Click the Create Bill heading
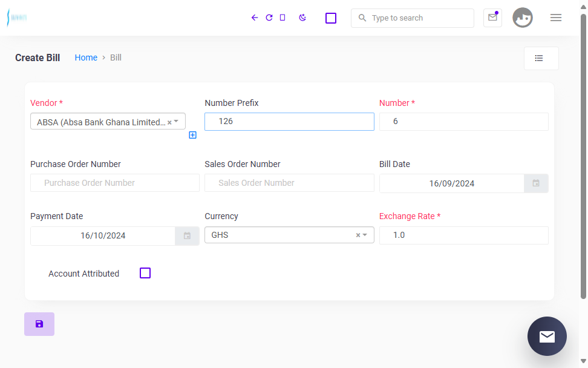Viewport: 588px width, 368px height. click(x=38, y=57)
